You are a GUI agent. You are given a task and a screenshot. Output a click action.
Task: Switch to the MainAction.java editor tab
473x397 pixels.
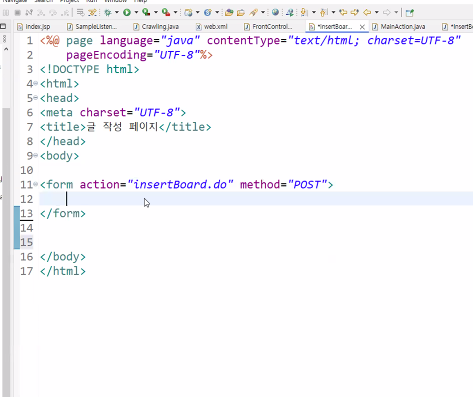399,27
